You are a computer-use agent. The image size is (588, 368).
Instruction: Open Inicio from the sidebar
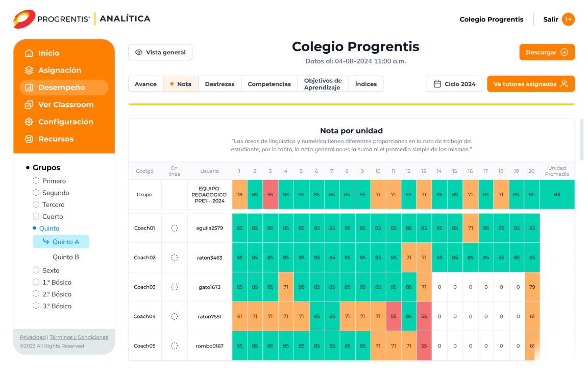(x=49, y=53)
